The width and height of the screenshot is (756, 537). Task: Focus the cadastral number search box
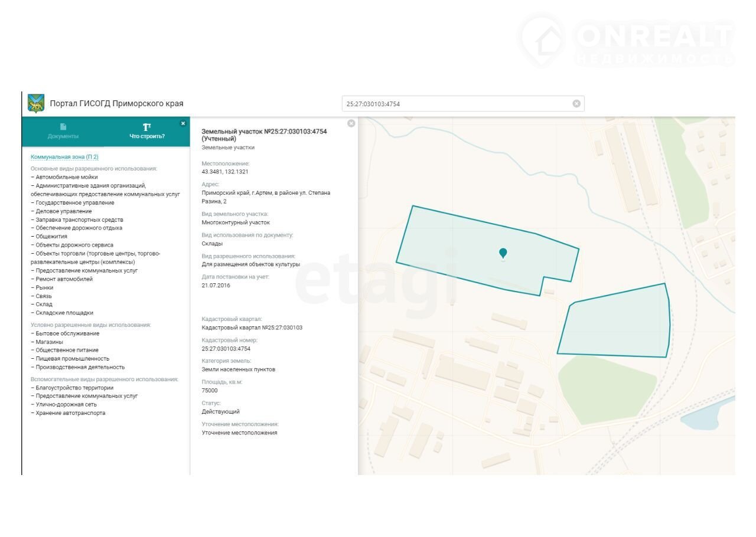click(455, 104)
